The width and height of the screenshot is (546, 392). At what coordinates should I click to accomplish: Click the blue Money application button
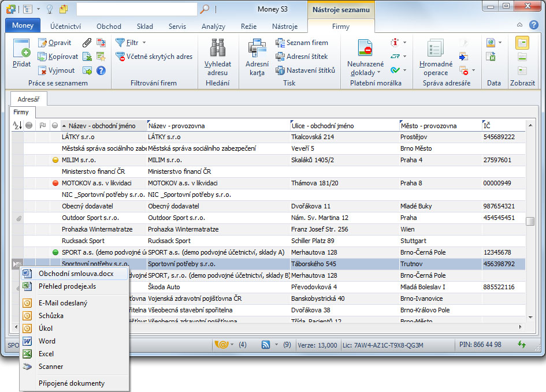point(23,25)
